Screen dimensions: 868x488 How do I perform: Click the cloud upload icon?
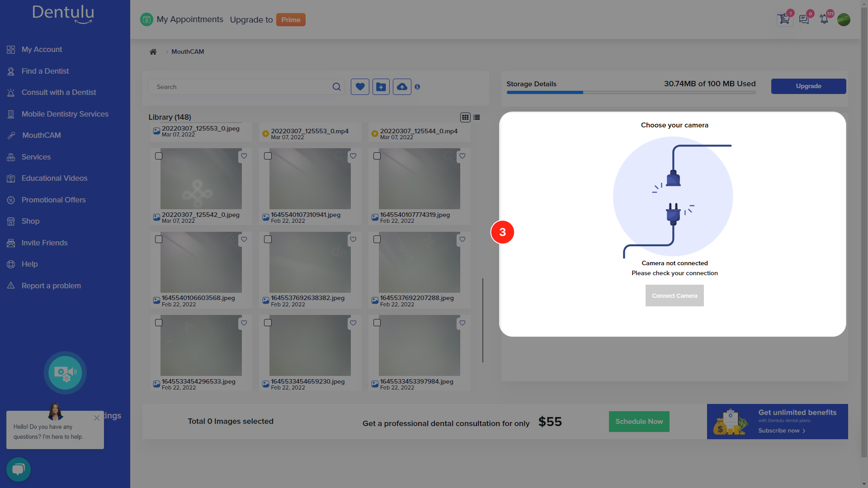point(402,87)
